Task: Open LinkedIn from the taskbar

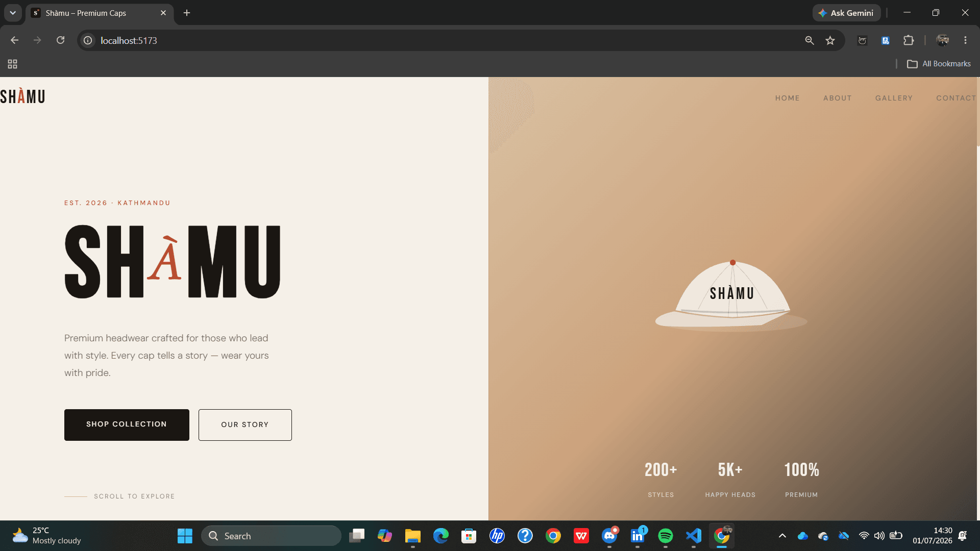Action: coord(638,536)
